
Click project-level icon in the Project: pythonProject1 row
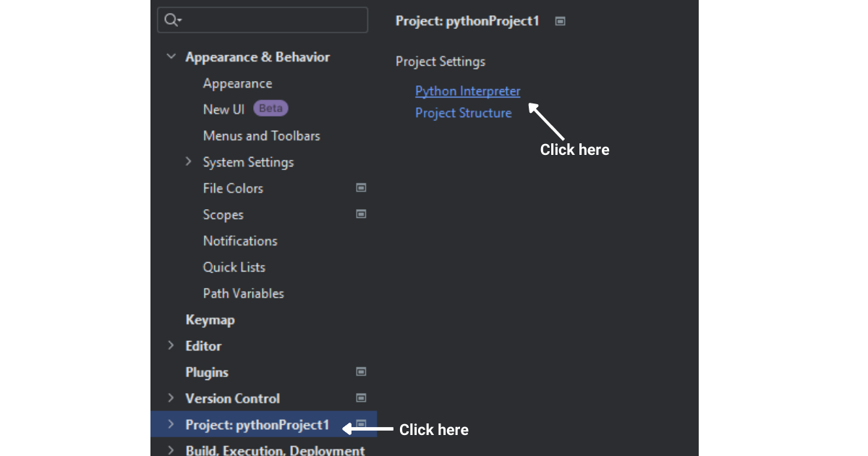click(361, 424)
